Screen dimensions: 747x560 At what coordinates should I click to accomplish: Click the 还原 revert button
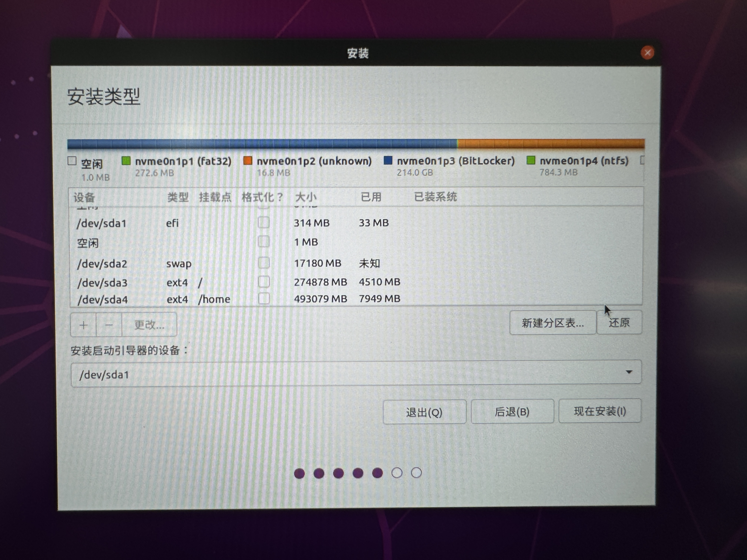[619, 322]
